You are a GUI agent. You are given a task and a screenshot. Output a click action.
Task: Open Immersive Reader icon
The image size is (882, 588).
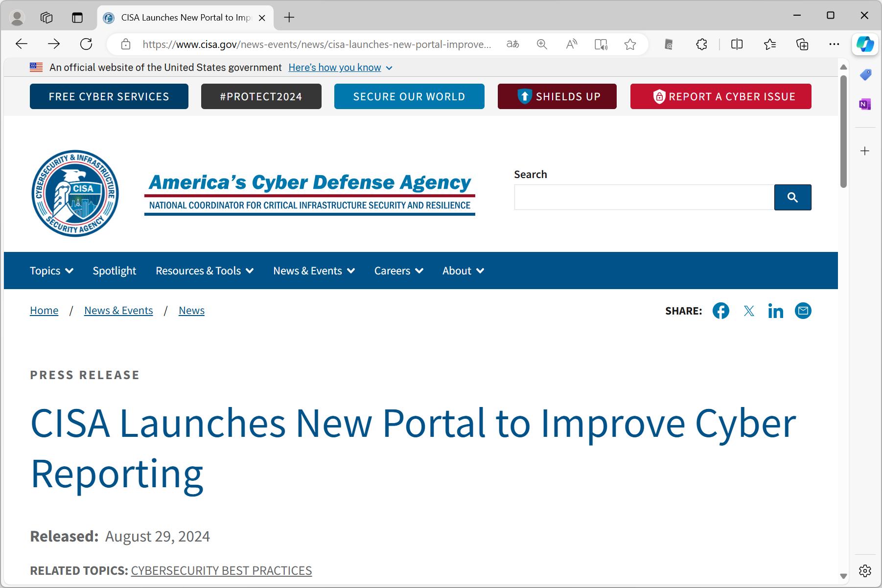601,45
